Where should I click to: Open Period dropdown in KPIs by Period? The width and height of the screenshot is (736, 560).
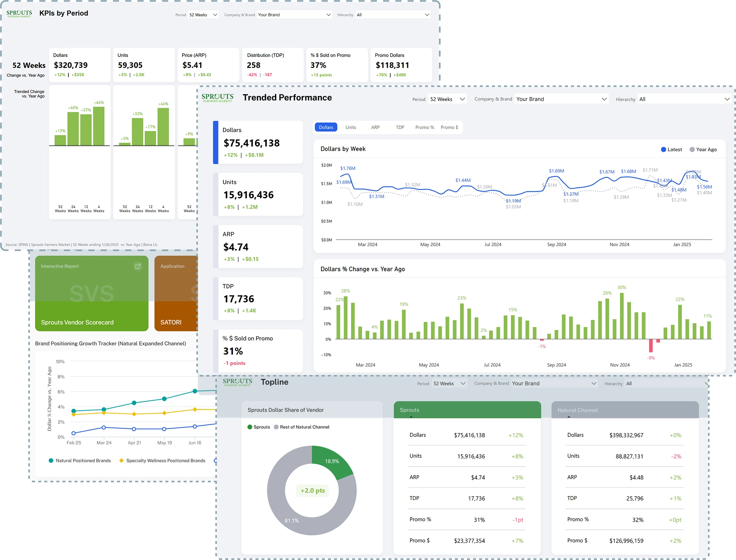coord(203,15)
